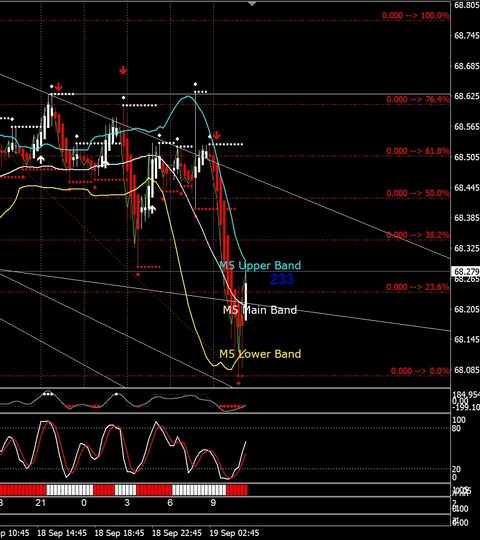Image resolution: width=480 pixels, height=540 pixels.
Task: Click the 'M5 Lower Band' yellow label
Action: tap(260, 354)
